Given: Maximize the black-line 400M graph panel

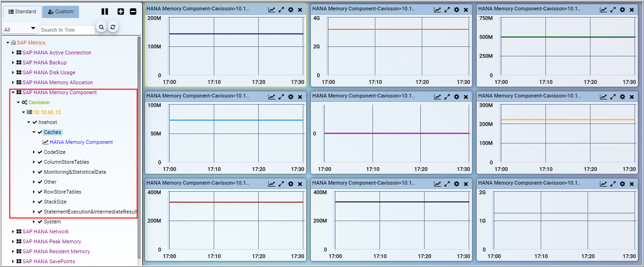Looking at the screenshot, I should pos(447,184).
